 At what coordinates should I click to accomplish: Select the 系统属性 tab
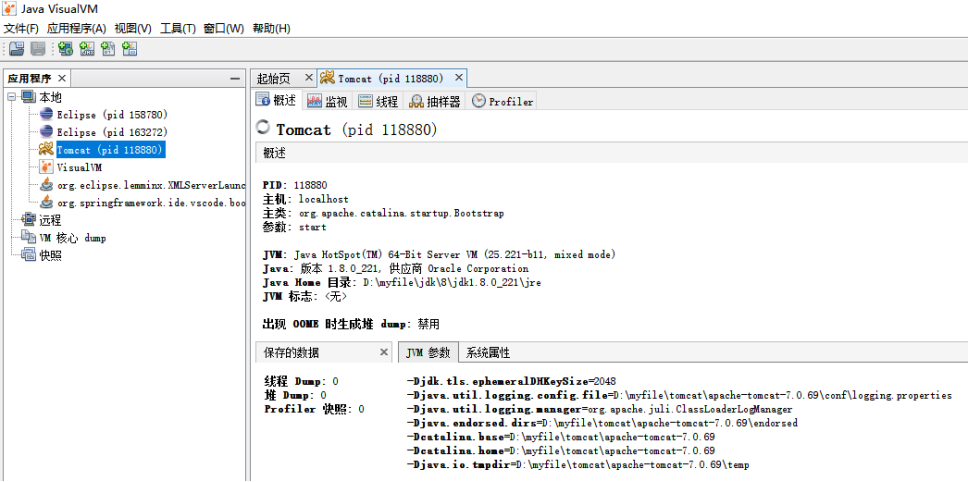488,353
